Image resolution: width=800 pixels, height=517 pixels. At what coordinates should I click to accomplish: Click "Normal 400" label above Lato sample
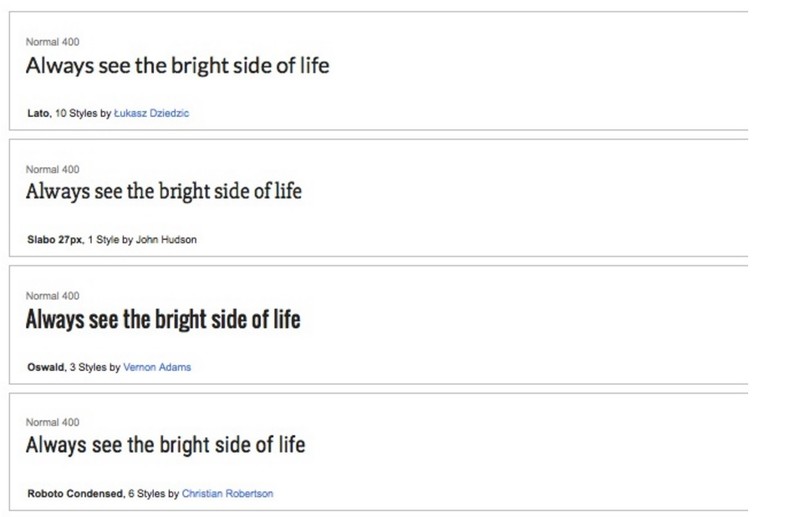pos(52,42)
